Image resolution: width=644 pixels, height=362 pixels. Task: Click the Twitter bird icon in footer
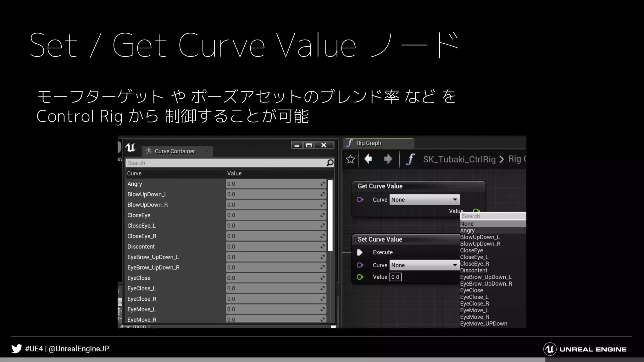pos(17,349)
